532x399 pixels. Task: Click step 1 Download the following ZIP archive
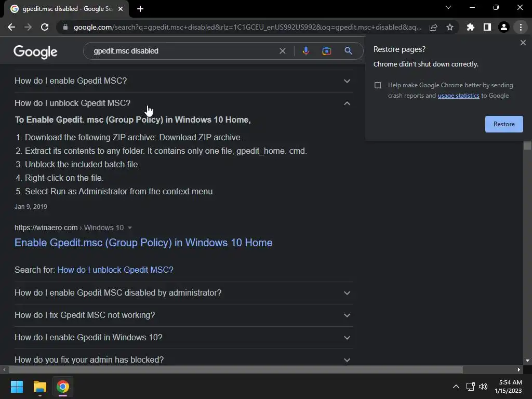click(x=134, y=137)
